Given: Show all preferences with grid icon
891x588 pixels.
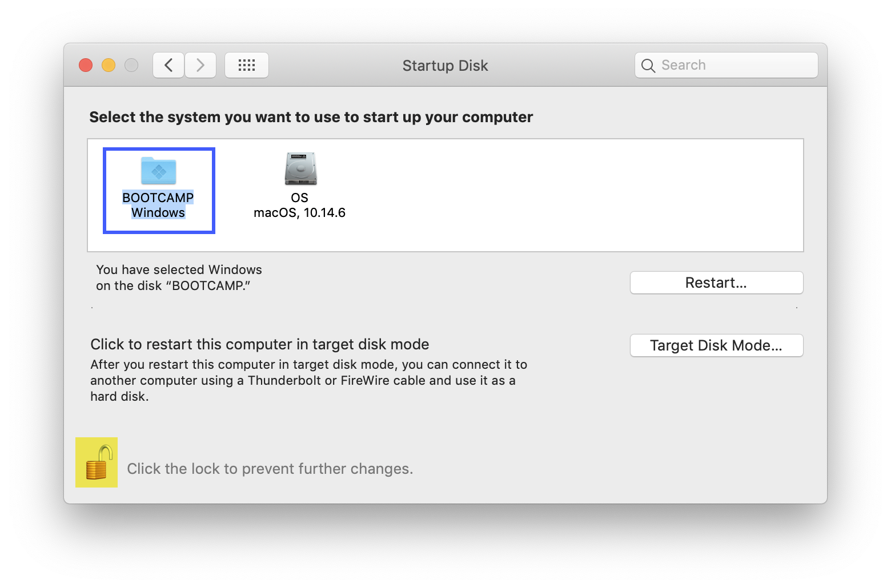Looking at the screenshot, I should [247, 65].
